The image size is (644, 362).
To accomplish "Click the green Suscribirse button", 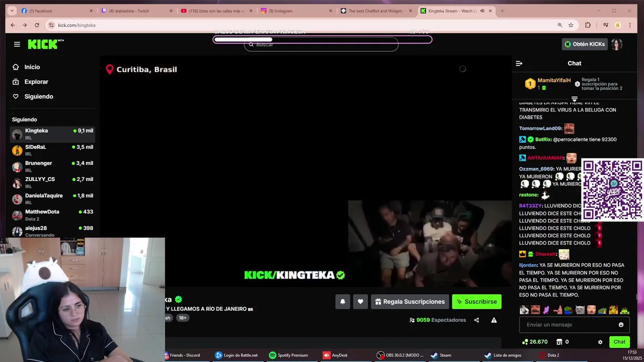I will pos(476,302).
